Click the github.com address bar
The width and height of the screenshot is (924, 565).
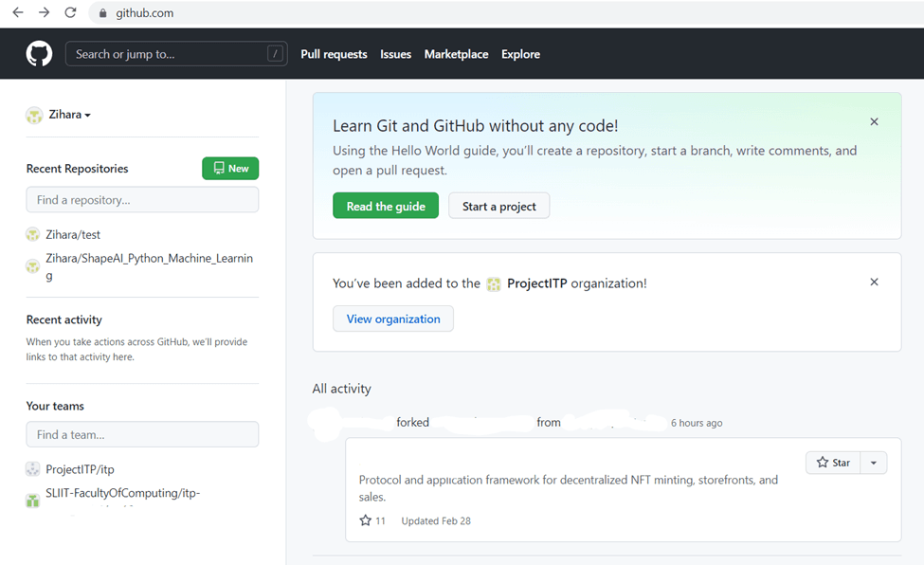(x=507, y=13)
